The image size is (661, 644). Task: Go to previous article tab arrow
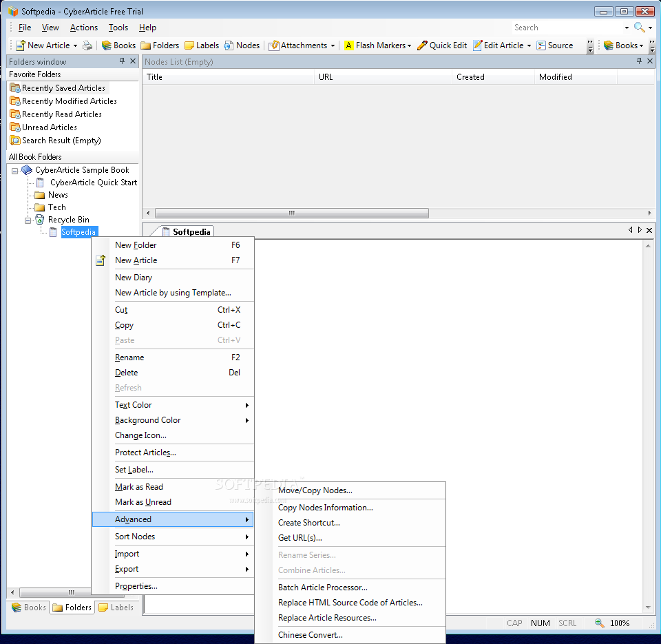coord(630,230)
